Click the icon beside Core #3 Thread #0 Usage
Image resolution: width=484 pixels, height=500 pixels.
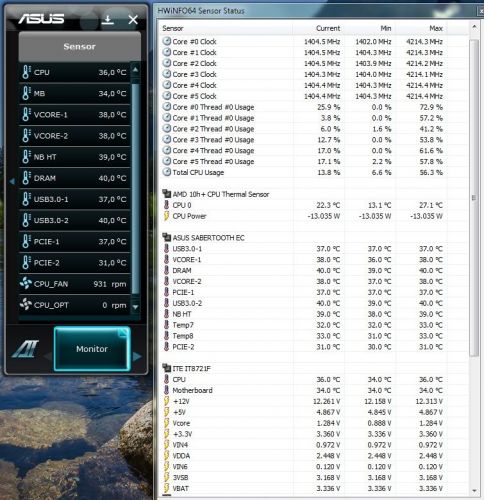point(166,139)
